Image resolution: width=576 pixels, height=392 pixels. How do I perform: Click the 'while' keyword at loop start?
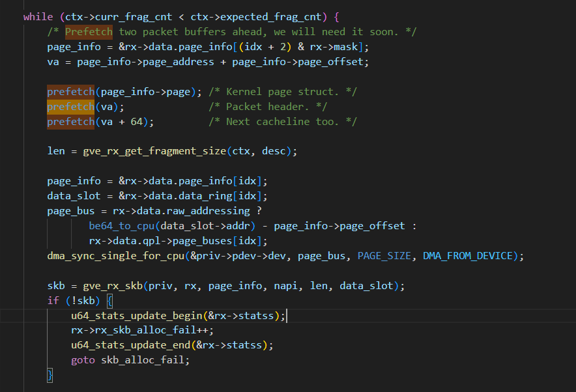point(38,17)
